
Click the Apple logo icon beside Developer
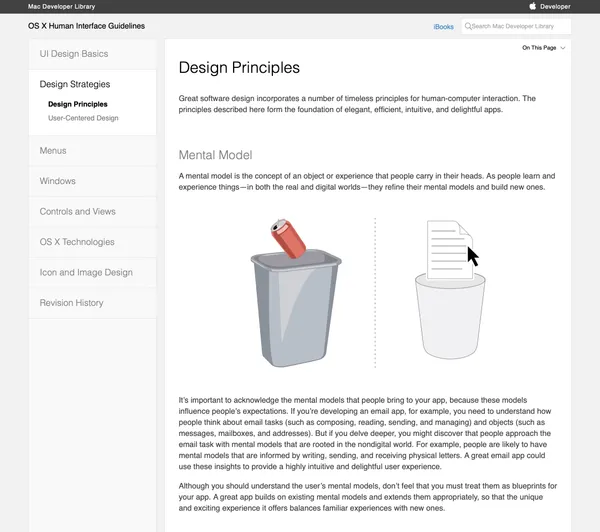click(x=532, y=6)
